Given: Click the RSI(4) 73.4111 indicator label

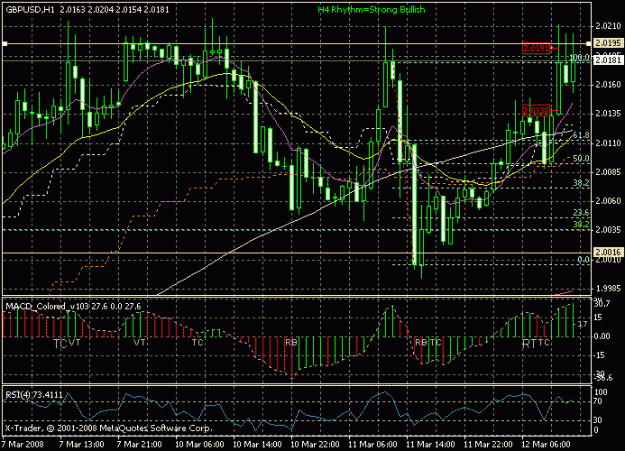Looking at the screenshot, I should [34, 395].
